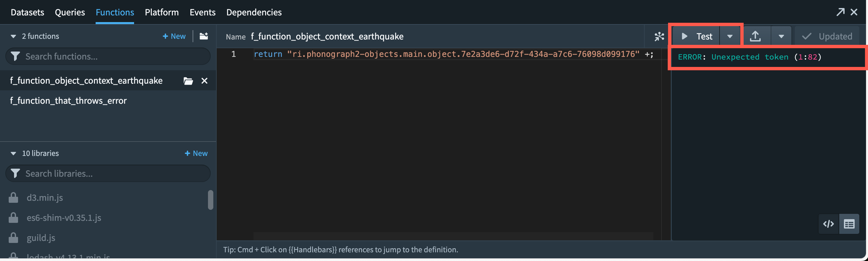Click line 1 in the code editor

453,54
